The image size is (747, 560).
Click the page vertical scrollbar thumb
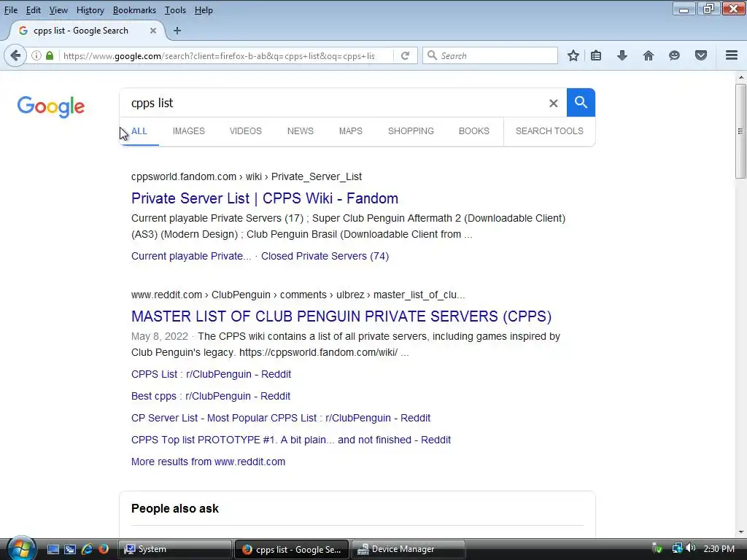pyautogui.click(x=740, y=131)
